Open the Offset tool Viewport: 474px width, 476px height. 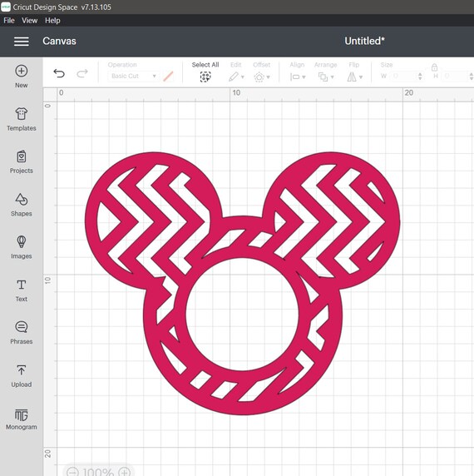click(x=259, y=77)
